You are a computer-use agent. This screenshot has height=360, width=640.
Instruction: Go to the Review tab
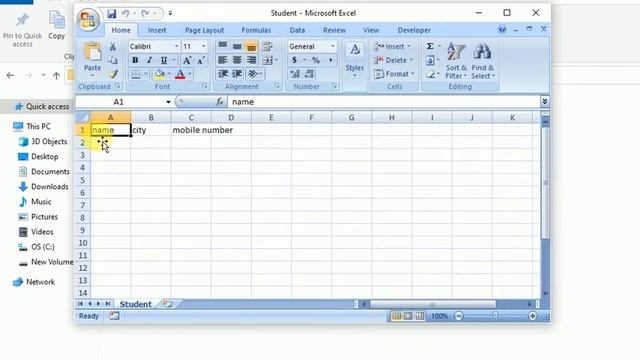point(334,30)
